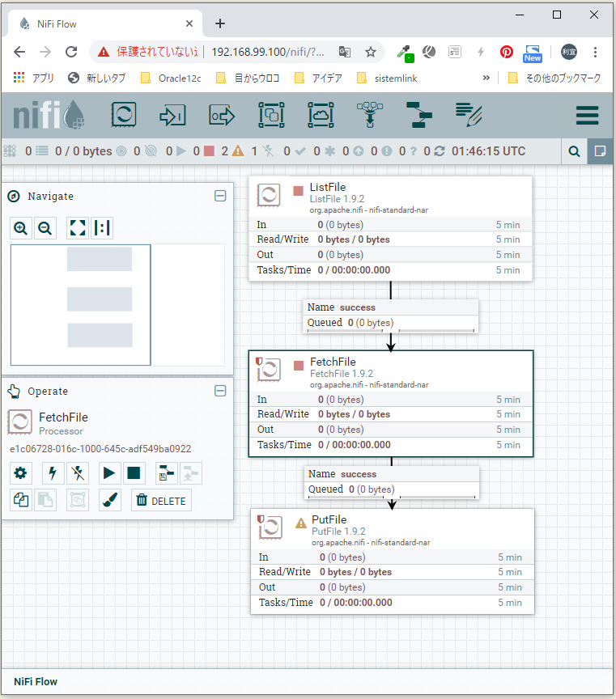The image size is (616, 699).
Task: Reload the page in browser
Action: tap(71, 52)
